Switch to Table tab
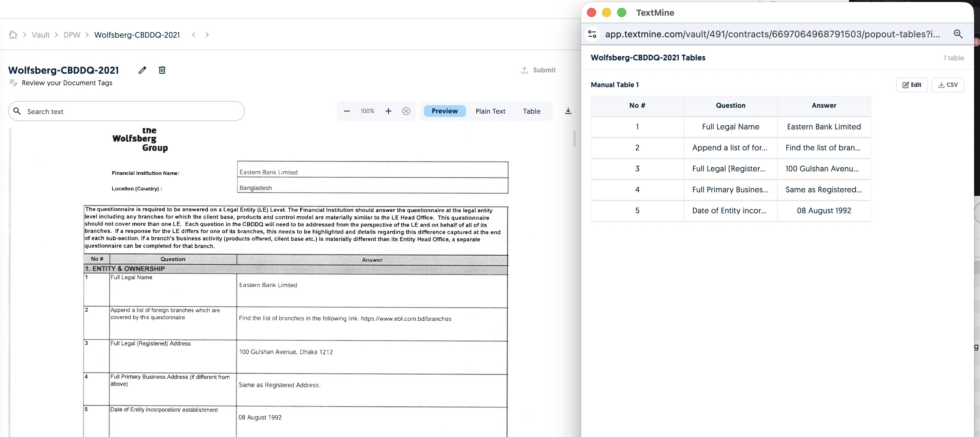 pos(532,111)
